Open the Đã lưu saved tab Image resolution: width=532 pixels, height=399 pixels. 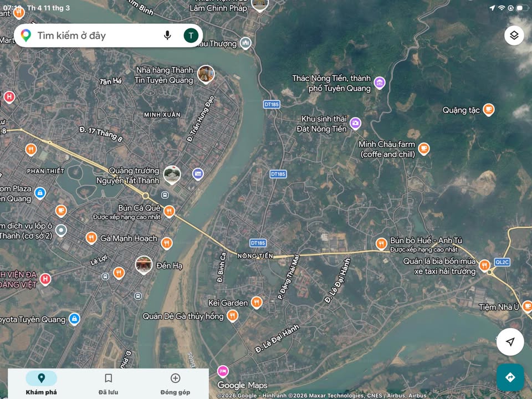(109, 383)
